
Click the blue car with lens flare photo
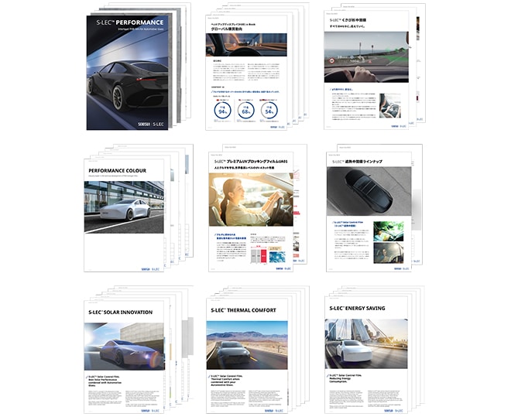tap(124, 347)
